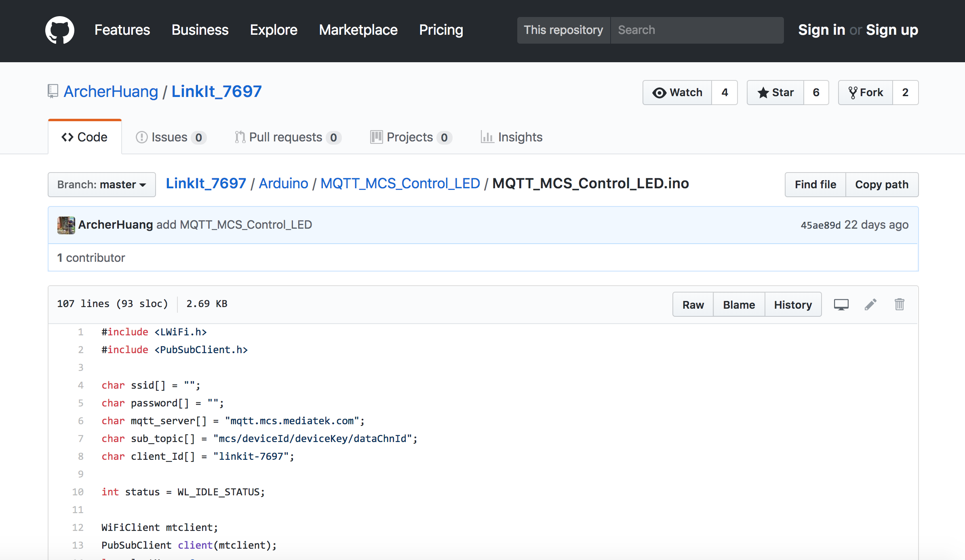
Task: Click the 2.69 KB file size text
Action: coord(207,304)
